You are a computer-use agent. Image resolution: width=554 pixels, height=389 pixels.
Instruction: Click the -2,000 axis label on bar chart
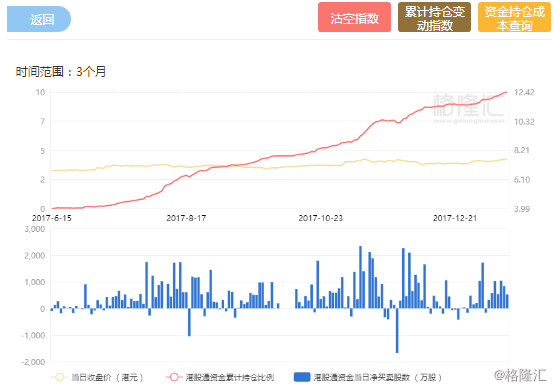point(33,362)
